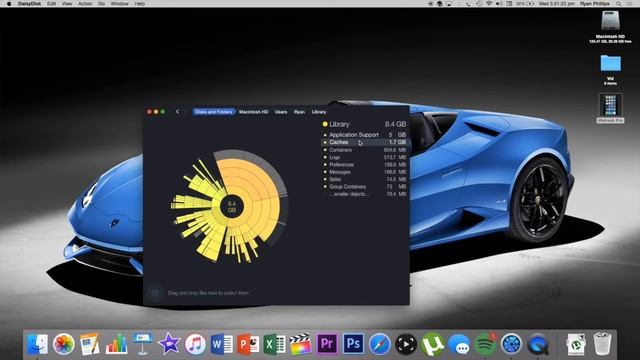This screenshot has width=640, height=360.
Task: Open the Safari folder row
Action: 364,179
